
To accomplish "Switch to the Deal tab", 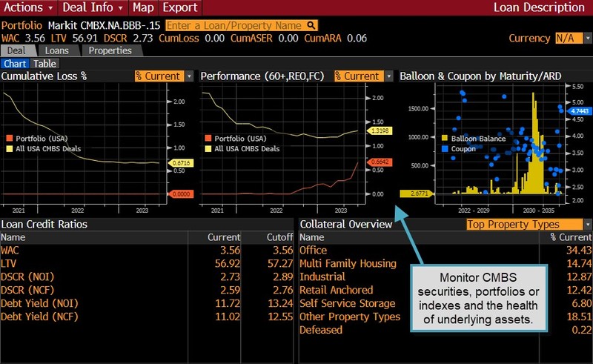I will 16,50.
